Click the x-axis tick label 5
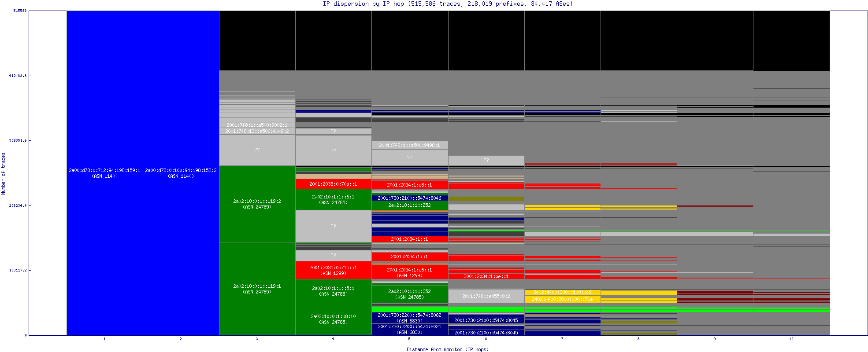 [409, 339]
